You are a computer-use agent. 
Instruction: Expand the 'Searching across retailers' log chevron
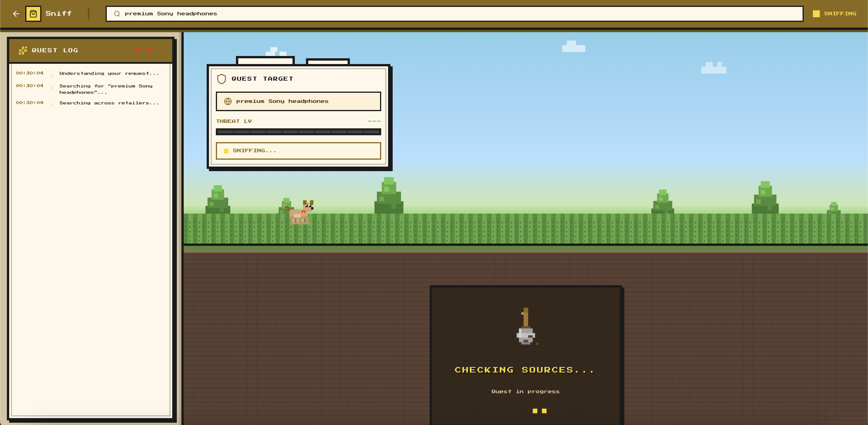(x=52, y=105)
